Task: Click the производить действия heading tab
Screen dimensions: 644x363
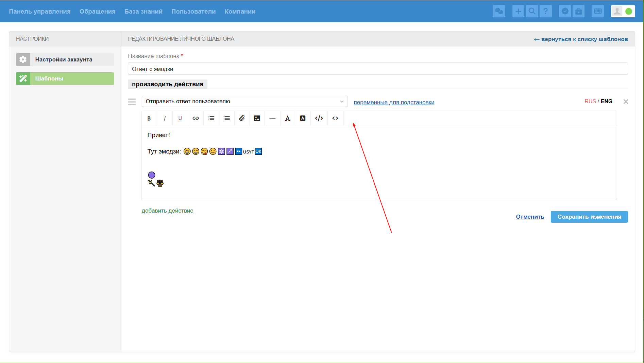Action: coord(168,84)
